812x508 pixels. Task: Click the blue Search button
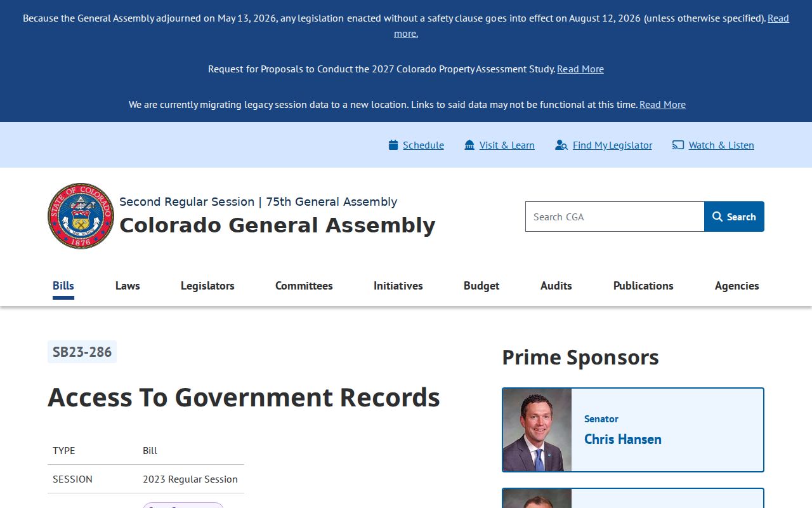click(x=734, y=217)
